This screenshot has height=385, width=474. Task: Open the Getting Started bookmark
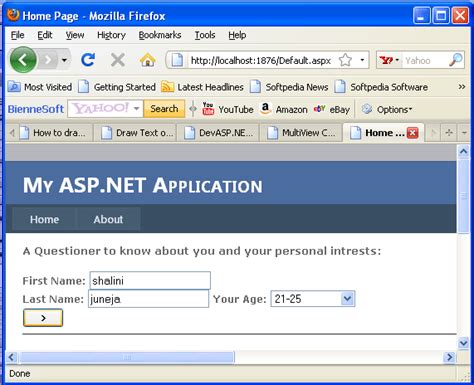coord(117,87)
